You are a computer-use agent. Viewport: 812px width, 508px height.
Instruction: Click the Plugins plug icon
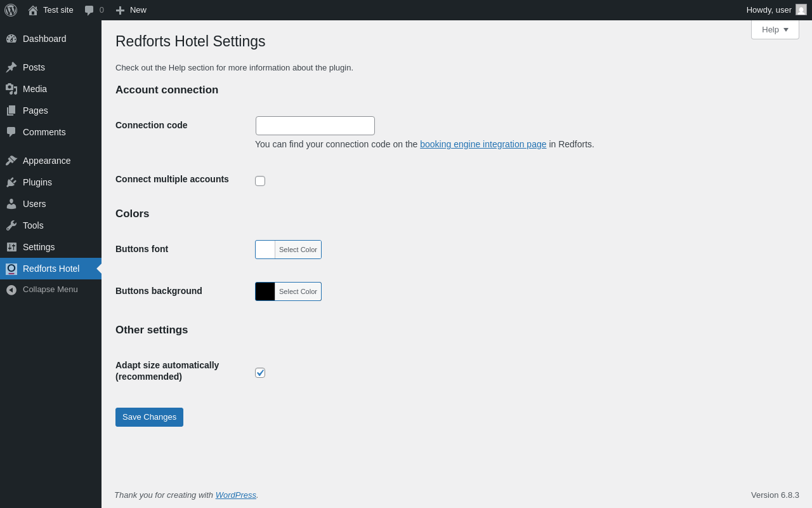pyautogui.click(x=11, y=182)
